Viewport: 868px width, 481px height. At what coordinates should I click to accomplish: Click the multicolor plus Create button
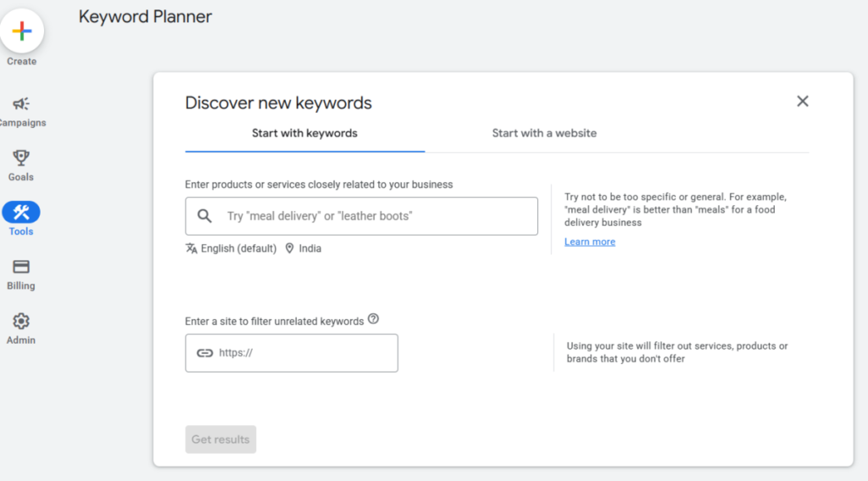21,31
